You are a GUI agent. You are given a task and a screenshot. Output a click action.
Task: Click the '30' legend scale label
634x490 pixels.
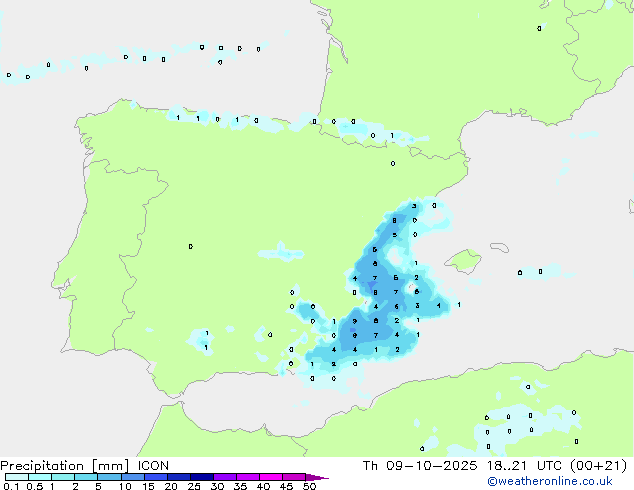tap(217, 486)
